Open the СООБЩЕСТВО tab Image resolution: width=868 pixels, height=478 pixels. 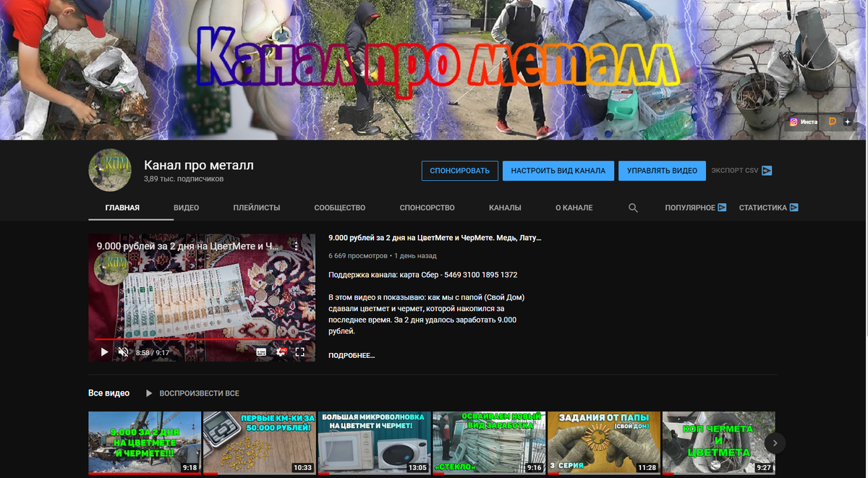[339, 208]
